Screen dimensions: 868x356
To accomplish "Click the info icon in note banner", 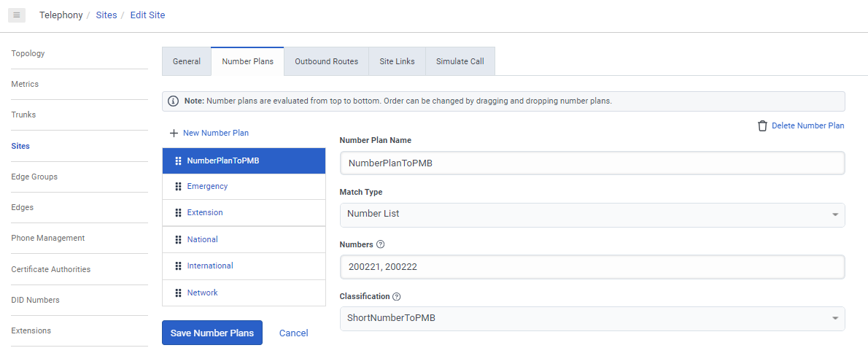I will (174, 101).
